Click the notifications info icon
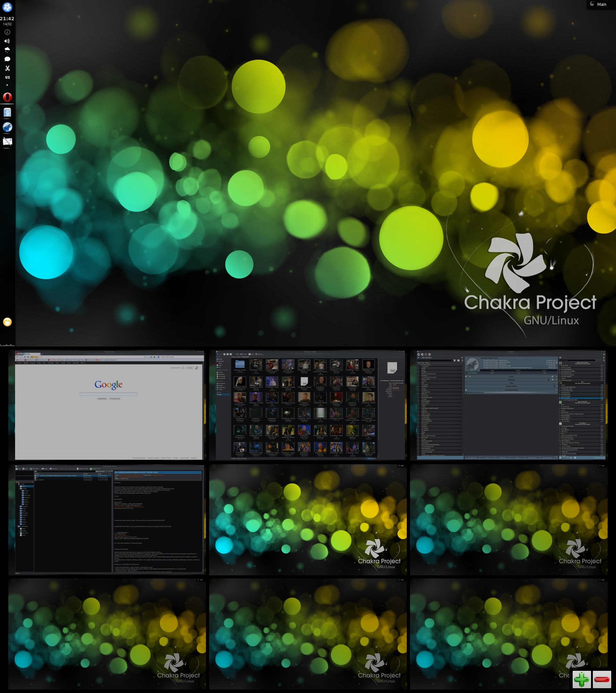The image size is (616, 693). 7,32
